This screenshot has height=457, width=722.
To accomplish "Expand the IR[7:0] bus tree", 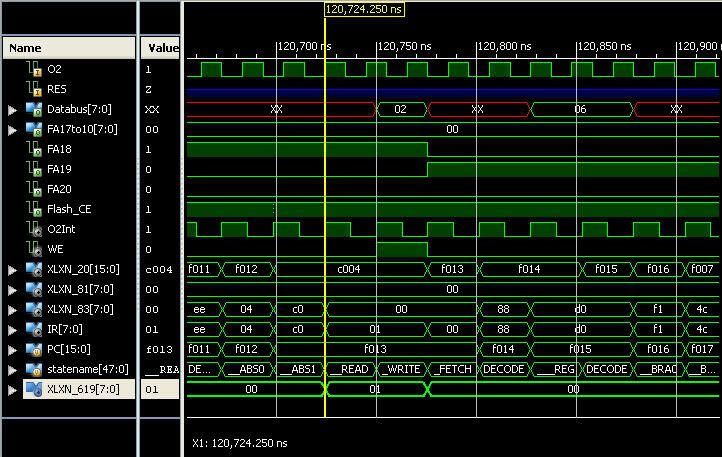I will [12, 330].
